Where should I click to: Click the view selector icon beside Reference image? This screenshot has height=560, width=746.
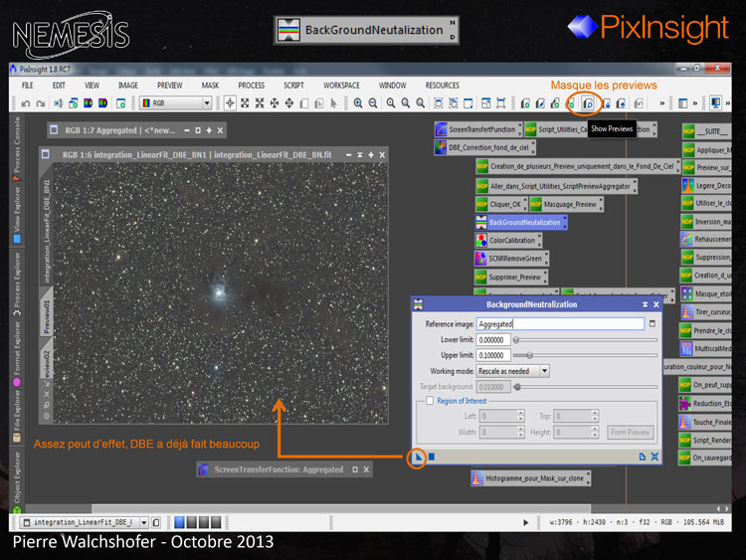pos(653,323)
